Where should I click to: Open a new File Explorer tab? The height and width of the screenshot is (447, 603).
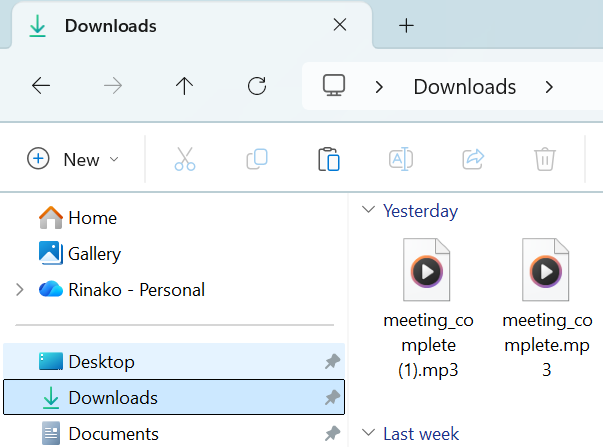[x=406, y=26]
